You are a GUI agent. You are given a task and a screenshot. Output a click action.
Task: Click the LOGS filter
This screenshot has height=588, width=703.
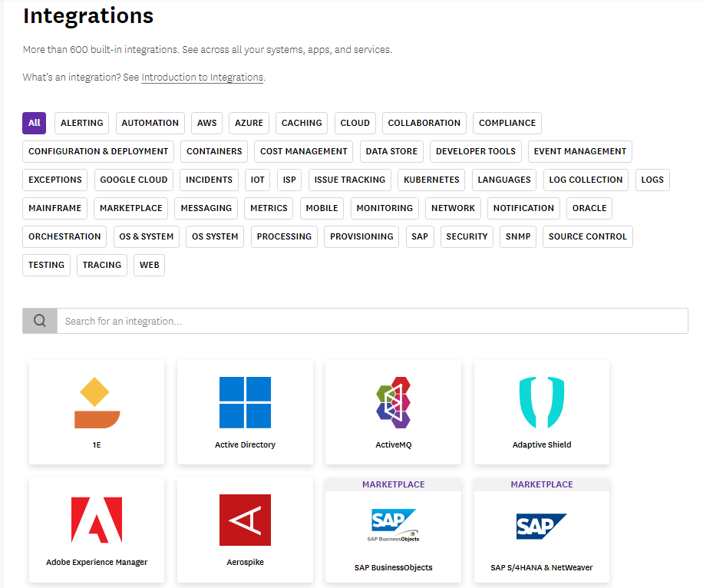tap(652, 180)
